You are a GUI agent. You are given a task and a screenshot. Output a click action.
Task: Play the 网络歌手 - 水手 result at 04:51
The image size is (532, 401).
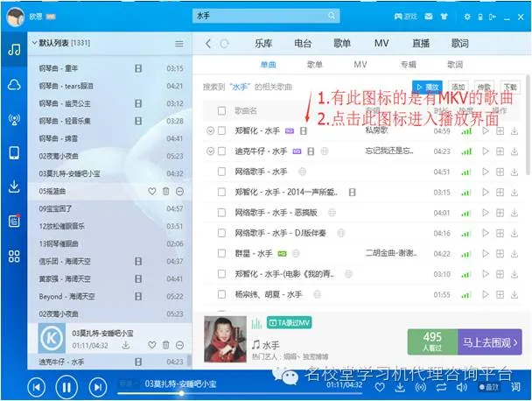click(486, 172)
